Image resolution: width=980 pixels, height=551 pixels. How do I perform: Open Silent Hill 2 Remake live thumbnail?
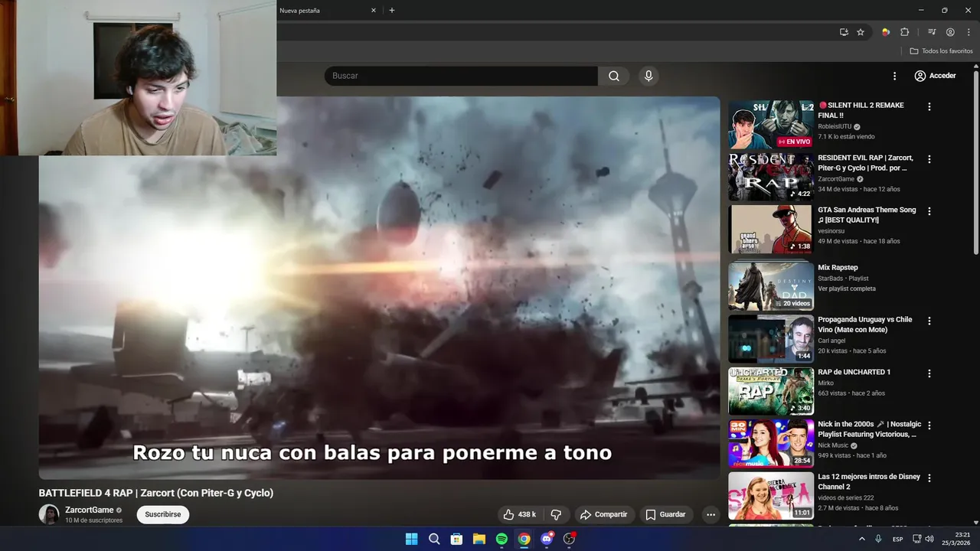coord(771,124)
